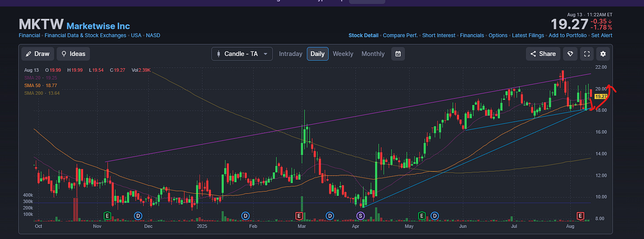Click the green E earnings marker in November
Screen dimensions: 644x239
click(107, 216)
